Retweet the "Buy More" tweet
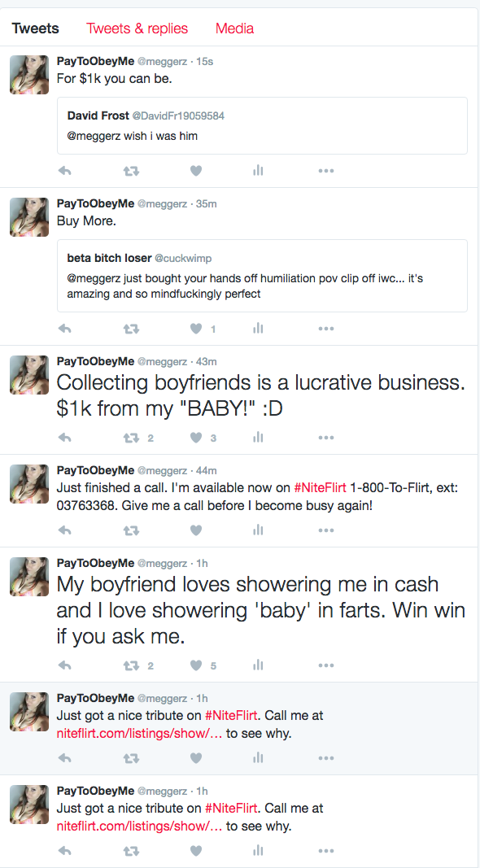The width and height of the screenshot is (480, 868). pyautogui.click(x=132, y=329)
